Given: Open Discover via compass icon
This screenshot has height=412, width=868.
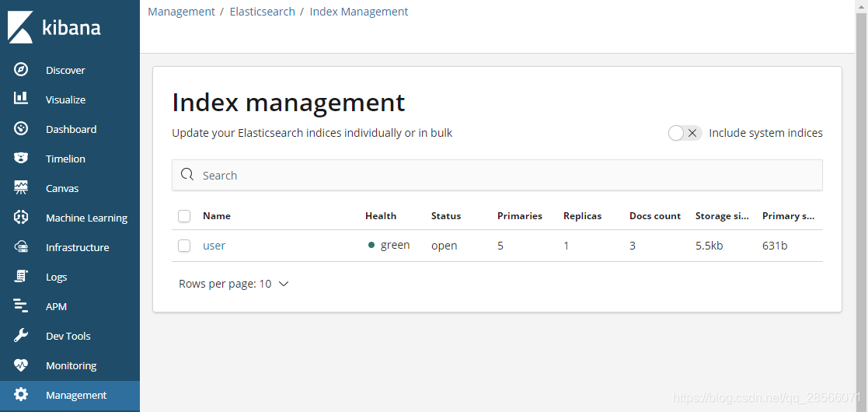Looking at the screenshot, I should tap(20, 70).
